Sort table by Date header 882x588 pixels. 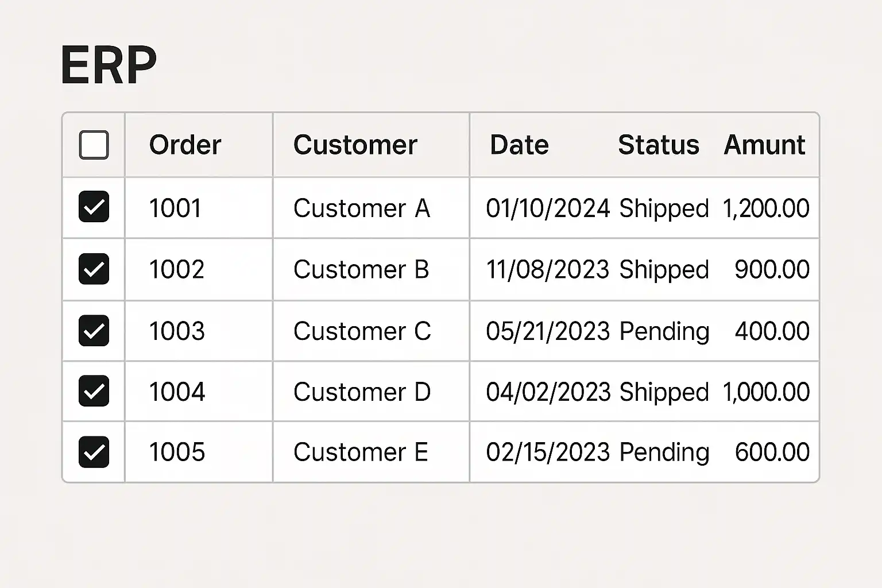[x=519, y=145]
